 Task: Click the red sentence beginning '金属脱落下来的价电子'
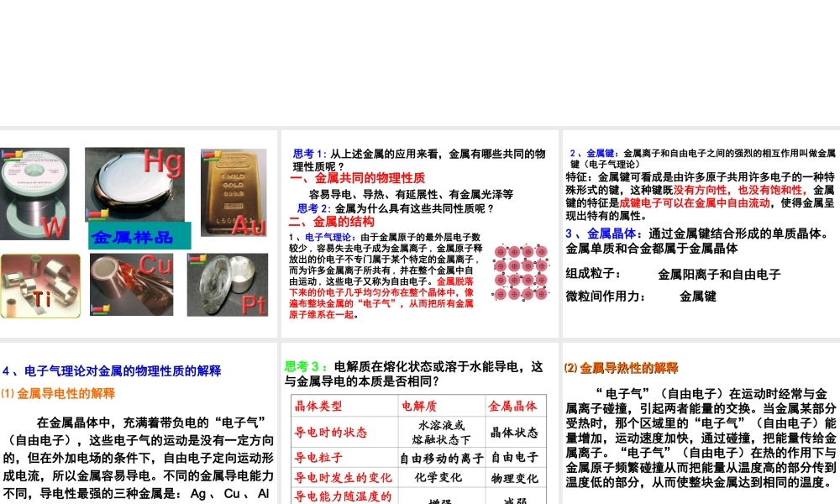381,298
